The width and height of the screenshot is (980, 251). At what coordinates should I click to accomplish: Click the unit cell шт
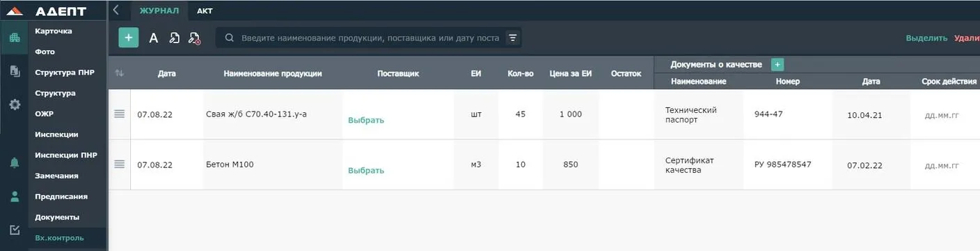tap(476, 114)
